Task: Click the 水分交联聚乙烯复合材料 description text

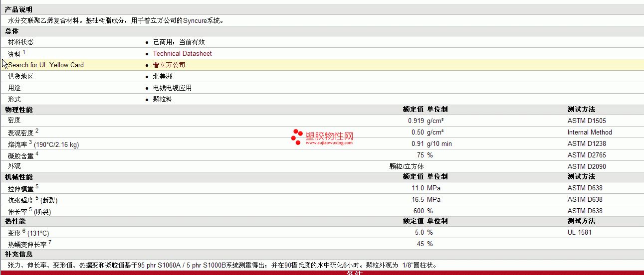Action: (116, 20)
